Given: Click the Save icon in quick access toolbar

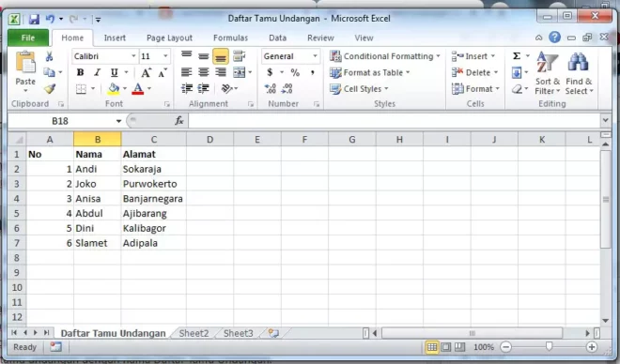Looking at the screenshot, I should 34,19.
